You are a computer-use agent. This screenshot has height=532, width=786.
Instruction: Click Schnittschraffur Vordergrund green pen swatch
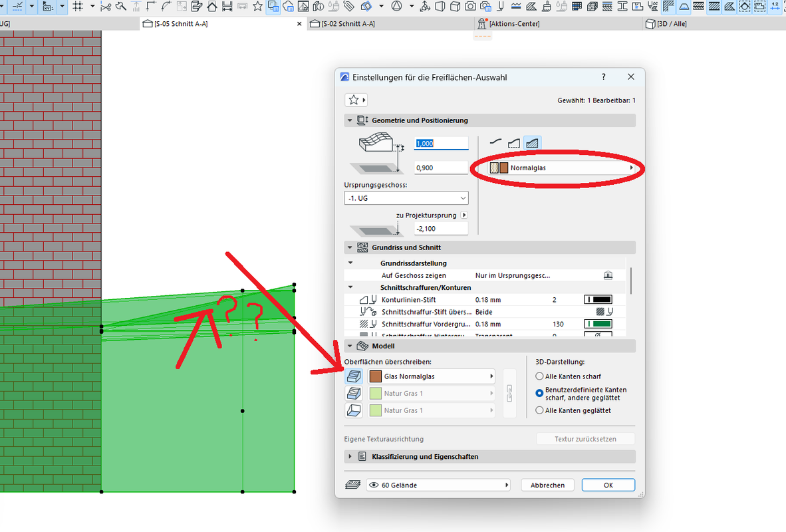[598, 324]
